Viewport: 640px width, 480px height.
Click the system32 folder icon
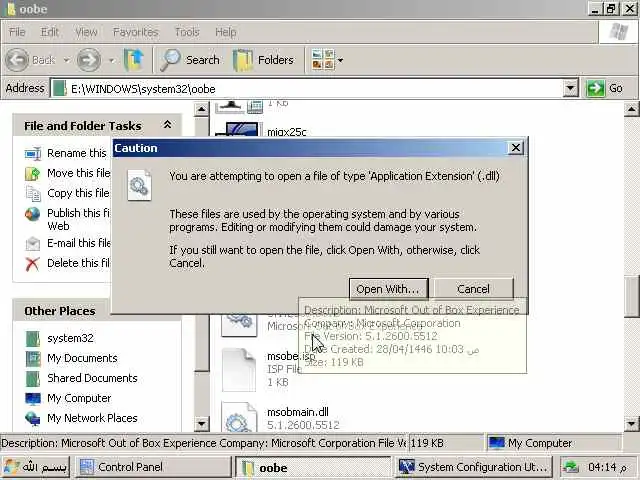[33, 338]
